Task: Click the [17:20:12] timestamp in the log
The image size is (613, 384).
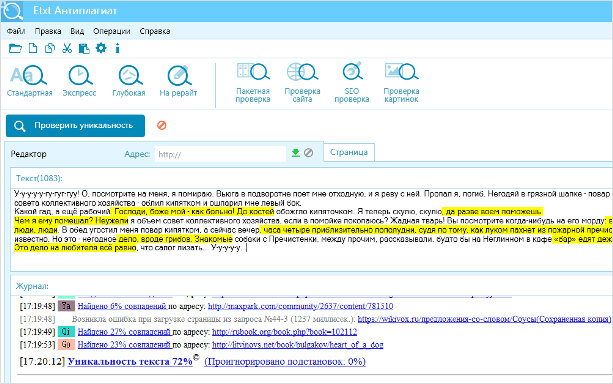Action: (x=42, y=361)
